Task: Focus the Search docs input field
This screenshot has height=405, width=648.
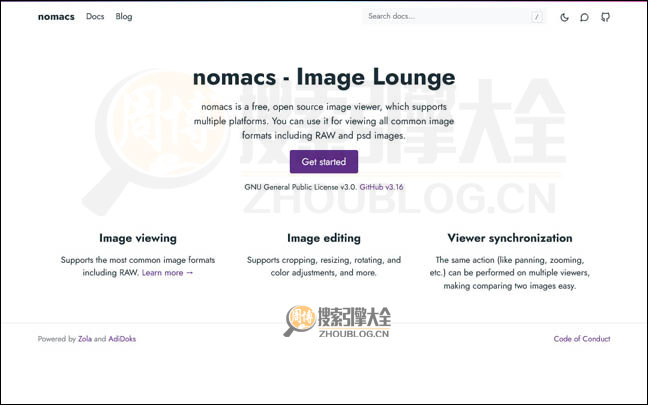Action: tap(454, 17)
